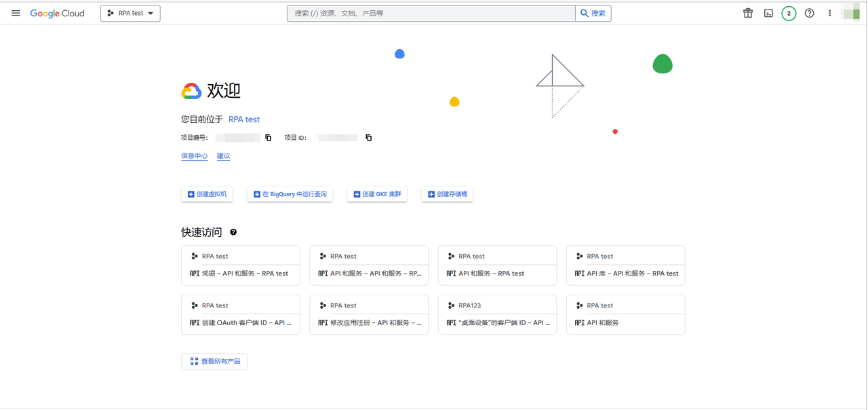Open the RPA test project selector dropdown
This screenshot has height=410, width=868.
pyautogui.click(x=130, y=13)
